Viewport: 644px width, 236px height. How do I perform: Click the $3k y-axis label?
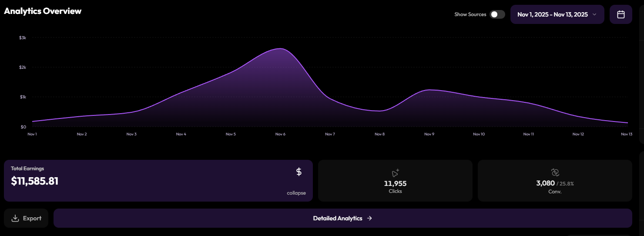[x=23, y=37]
